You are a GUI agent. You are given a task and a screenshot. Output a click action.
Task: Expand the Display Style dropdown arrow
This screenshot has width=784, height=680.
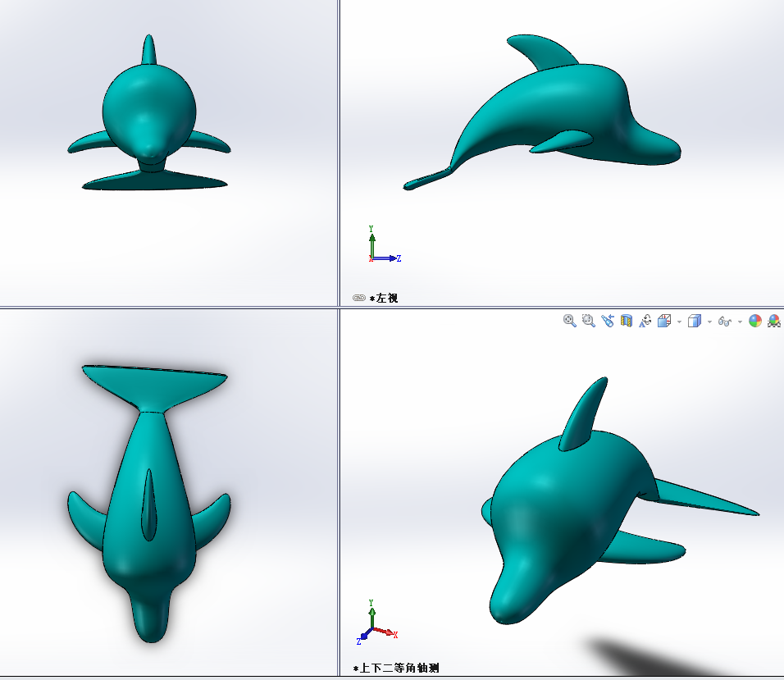(709, 321)
